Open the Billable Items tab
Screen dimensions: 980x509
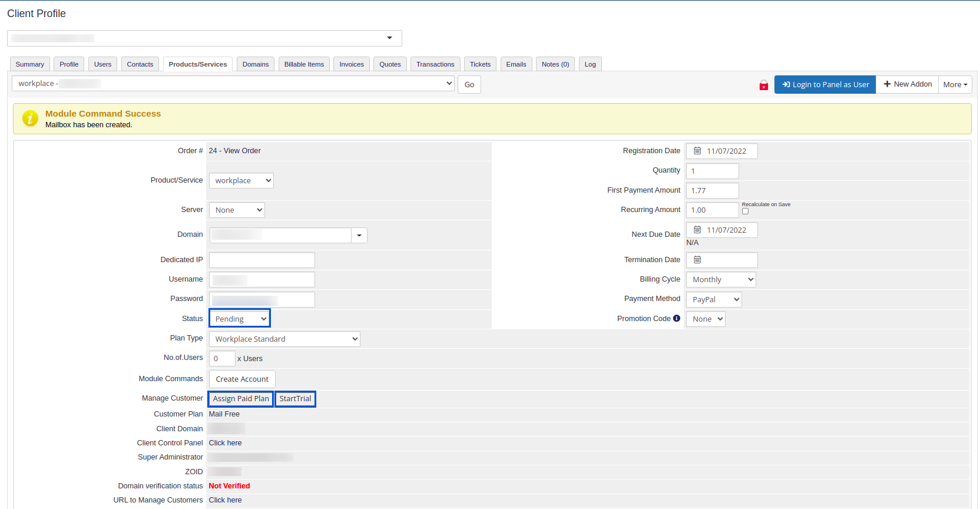pyautogui.click(x=304, y=64)
